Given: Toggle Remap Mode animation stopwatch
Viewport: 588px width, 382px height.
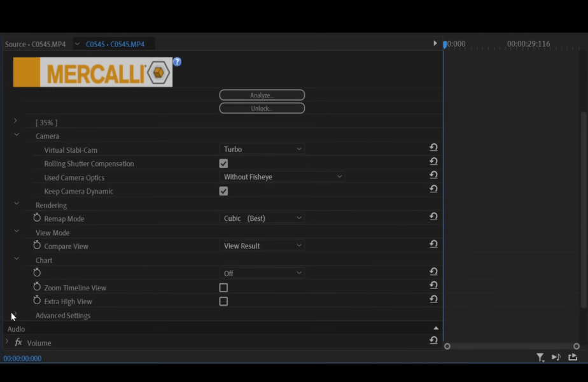Looking at the screenshot, I should tap(37, 218).
